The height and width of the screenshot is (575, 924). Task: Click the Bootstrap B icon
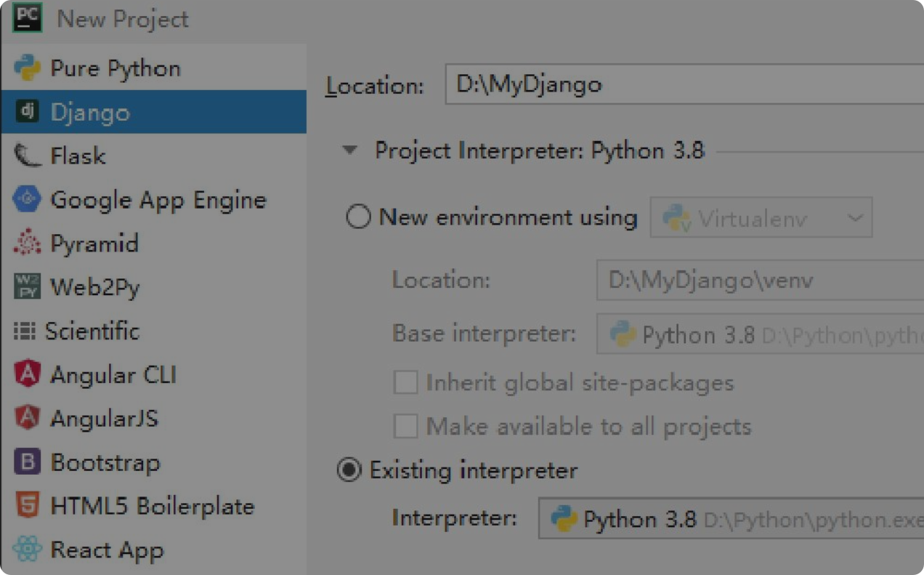(27, 462)
